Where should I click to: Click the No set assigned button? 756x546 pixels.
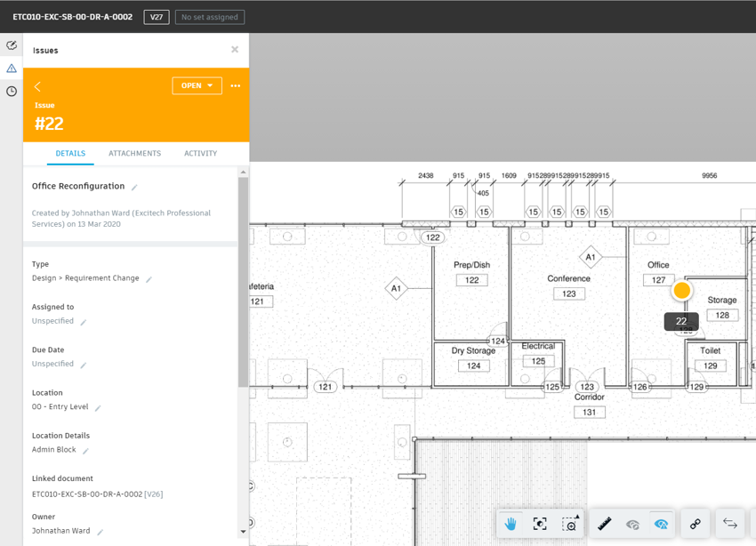pos(210,17)
